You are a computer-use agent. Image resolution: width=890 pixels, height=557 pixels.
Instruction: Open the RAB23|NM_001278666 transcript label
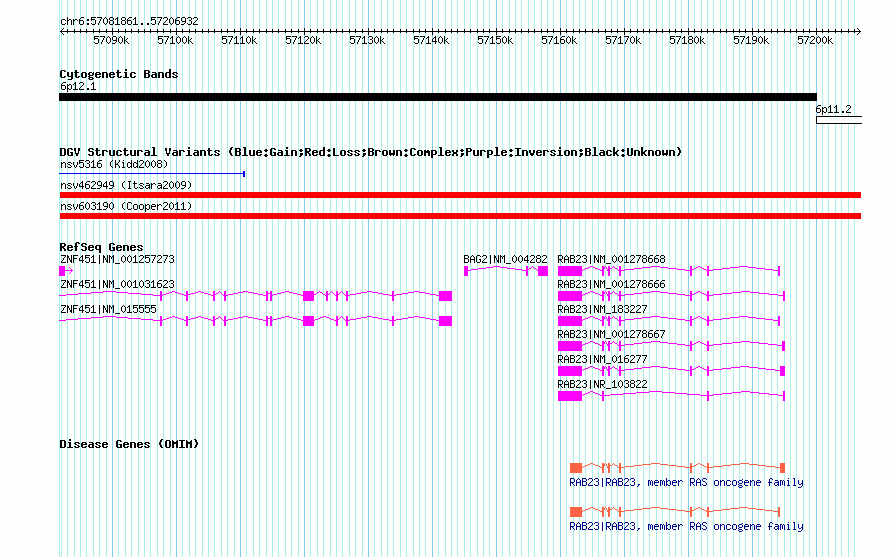click(x=611, y=284)
